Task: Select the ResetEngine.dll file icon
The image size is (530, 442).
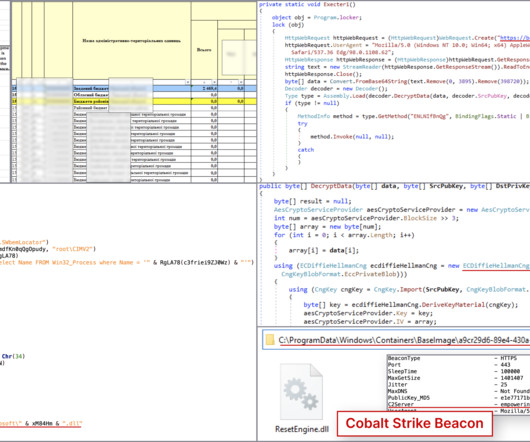Action: pyautogui.click(x=301, y=391)
